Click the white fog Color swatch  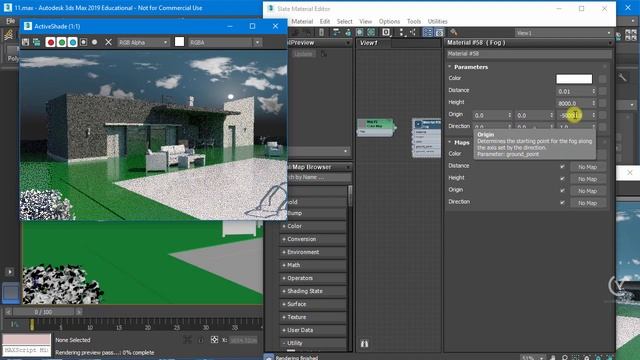(x=574, y=78)
